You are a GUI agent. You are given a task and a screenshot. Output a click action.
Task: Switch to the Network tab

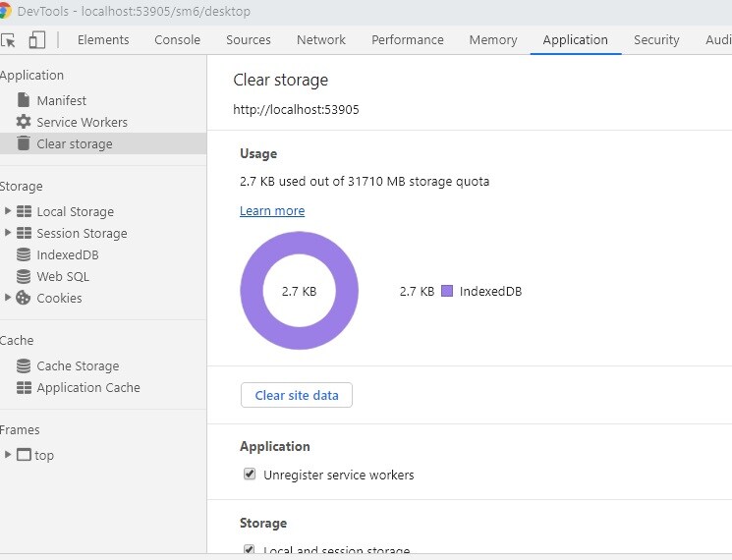321,40
